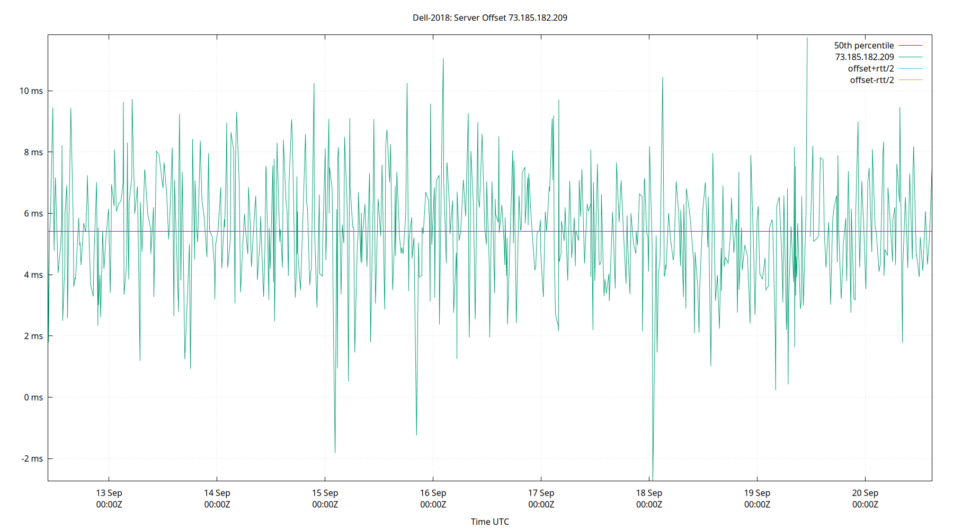Toggle visibility of offset-rtt/2 series

click(871, 79)
